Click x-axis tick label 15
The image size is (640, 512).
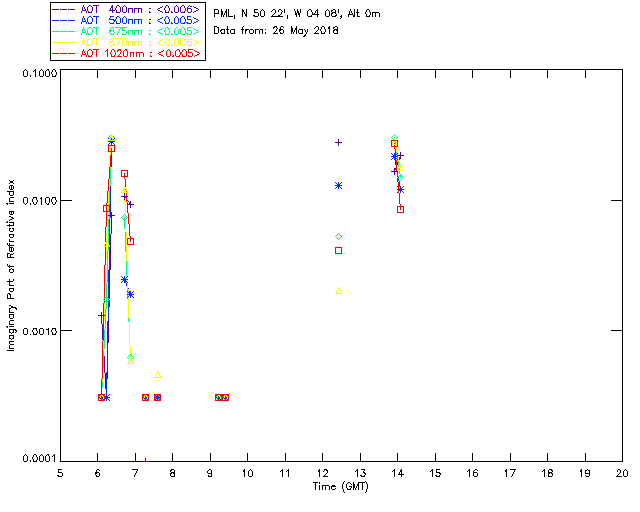point(435,473)
